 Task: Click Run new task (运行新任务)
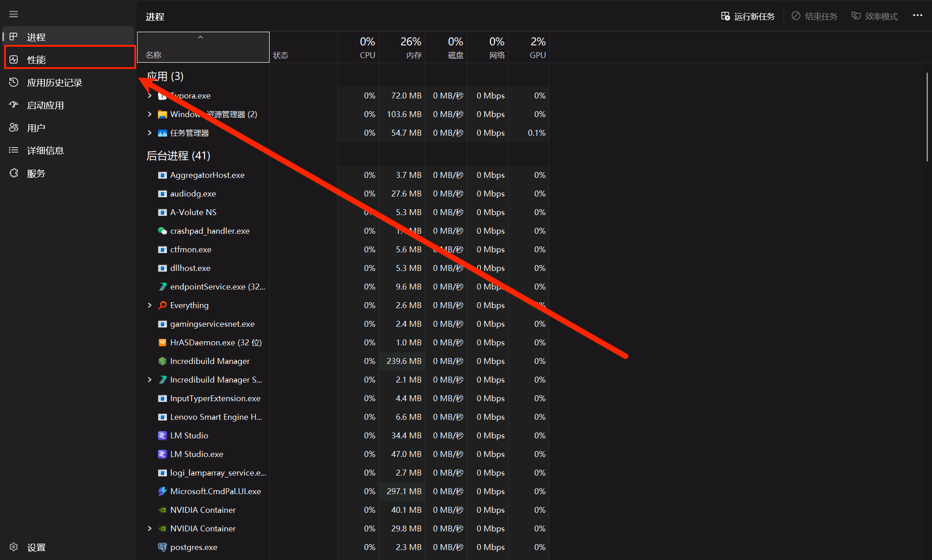pos(748,16)
